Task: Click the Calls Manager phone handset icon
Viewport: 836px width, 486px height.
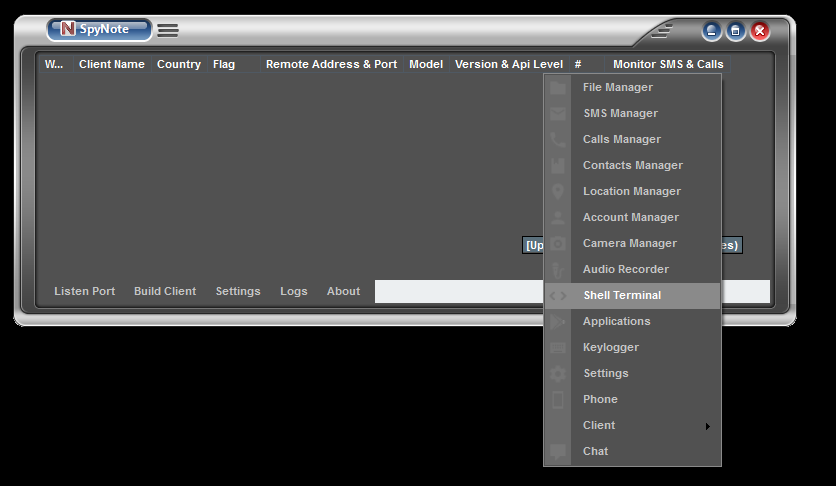Action: [x=558, y=140]
